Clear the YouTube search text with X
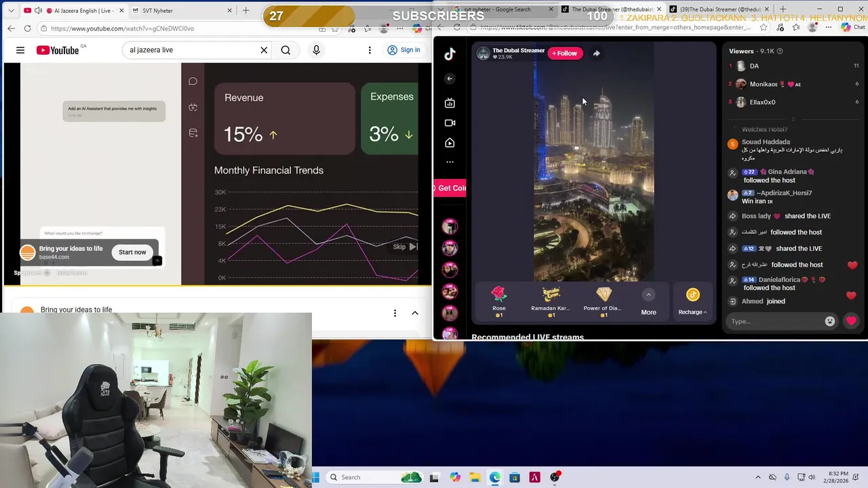 point(264,50)
